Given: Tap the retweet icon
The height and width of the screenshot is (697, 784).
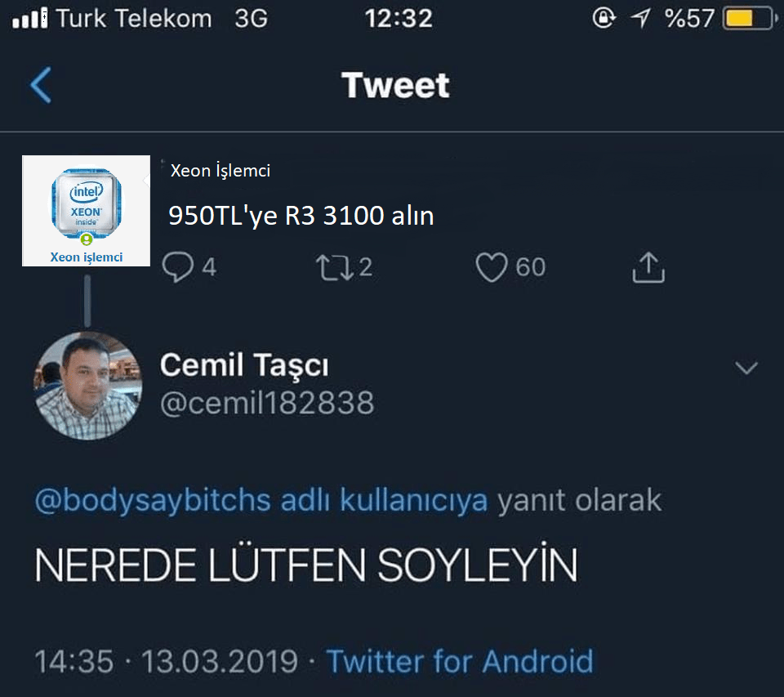Looking at the screenshot, I should pyautogui.click(x=333, y=267).
